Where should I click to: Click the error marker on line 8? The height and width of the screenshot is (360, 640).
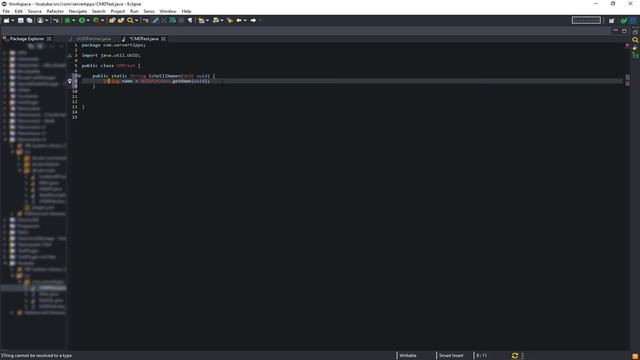click(70, 81)
